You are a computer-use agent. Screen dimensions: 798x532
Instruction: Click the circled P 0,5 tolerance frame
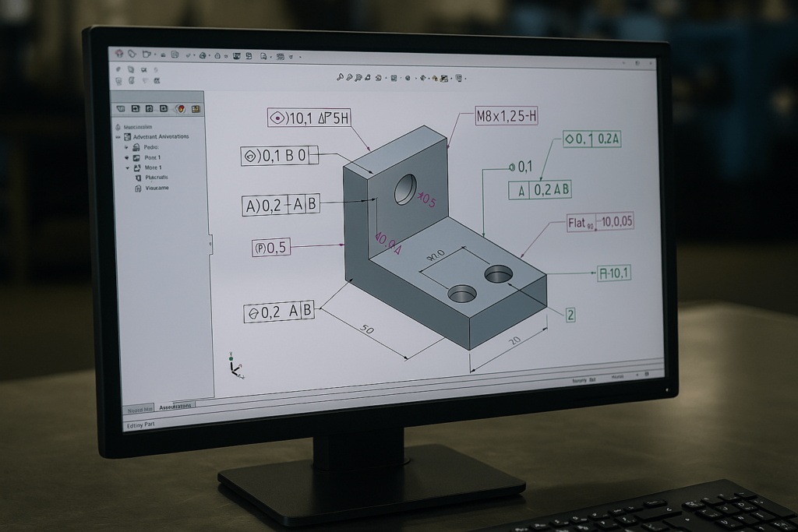tap(270, 248)
